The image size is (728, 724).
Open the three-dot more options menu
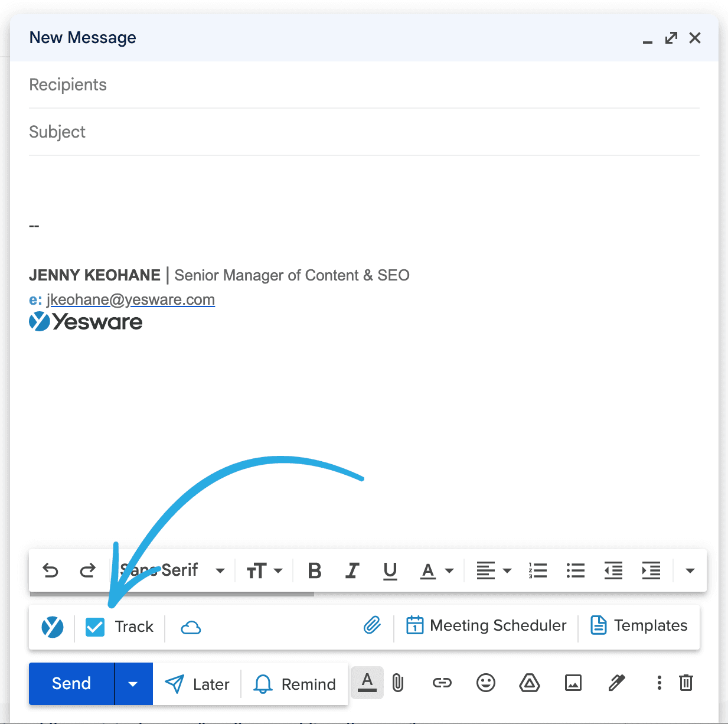(x=658, y=683)
